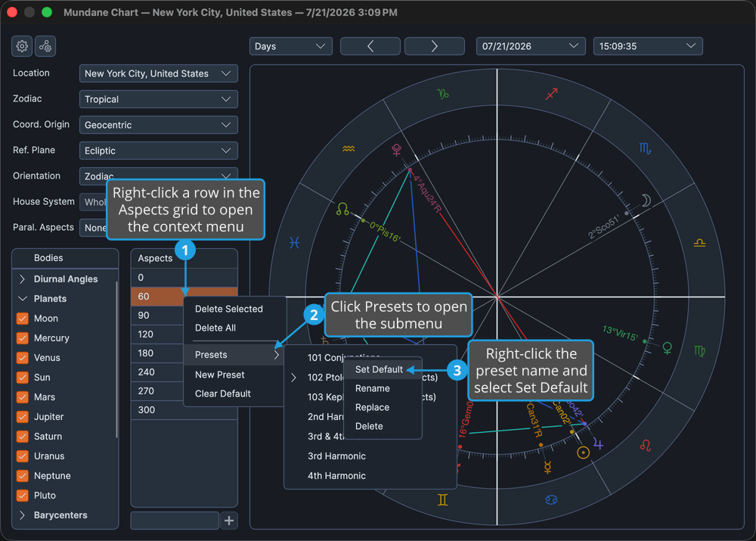Open the Coord. Origin Geocentric dropdown
The width and height of the screenshot is (756, 541).
[158, 125]
